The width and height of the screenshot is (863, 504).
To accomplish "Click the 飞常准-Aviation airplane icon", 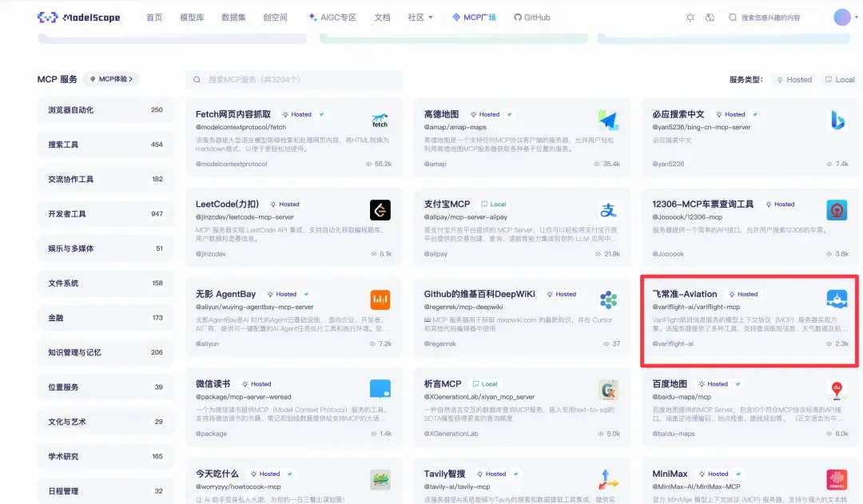I will click(836, 300).
